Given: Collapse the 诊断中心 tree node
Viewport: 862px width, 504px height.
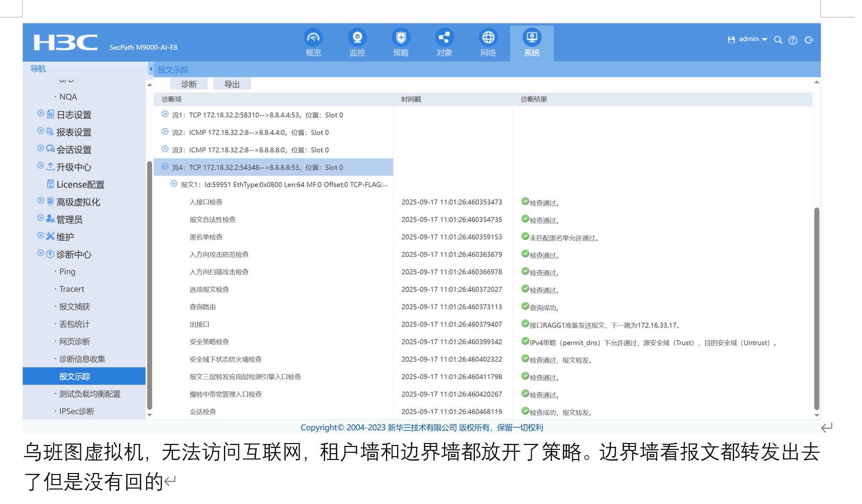Looking at the screenshot, I should (x=41, y=253).
